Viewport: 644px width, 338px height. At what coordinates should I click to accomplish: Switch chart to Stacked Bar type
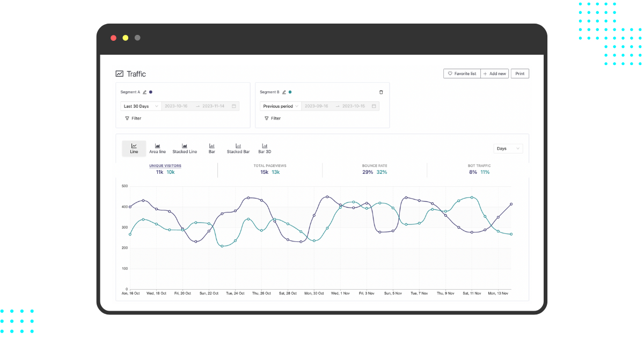pyautogui.click(x=238, y=149)
